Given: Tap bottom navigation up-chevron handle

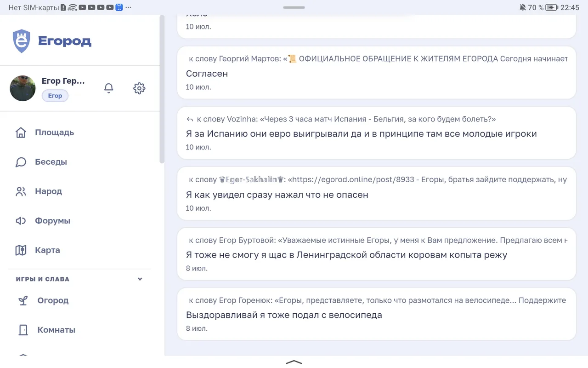Looking at the screenshot, I should (294, 362).
